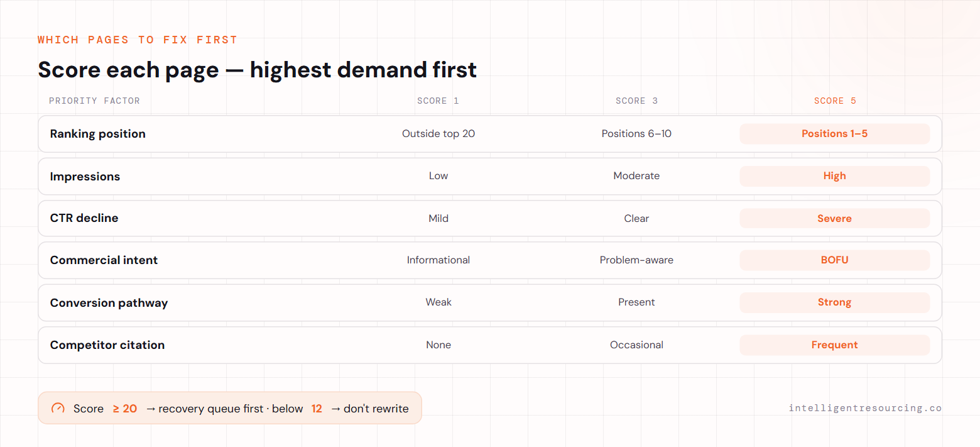Screen dimensions: 980x447
Task: Click the "don't rewrite" footer text
Action: 376,409
